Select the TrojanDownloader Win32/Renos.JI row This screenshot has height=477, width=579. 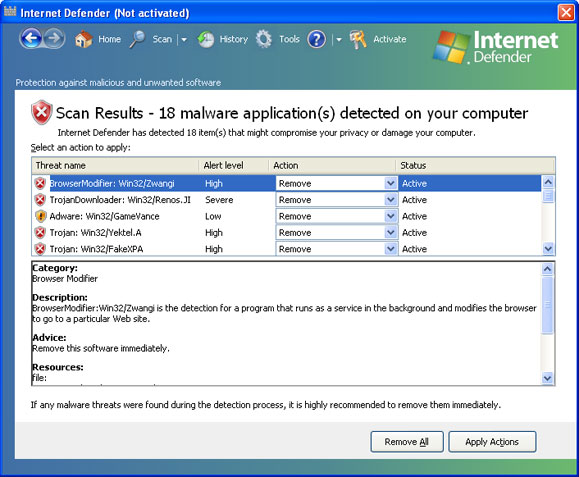287,200
